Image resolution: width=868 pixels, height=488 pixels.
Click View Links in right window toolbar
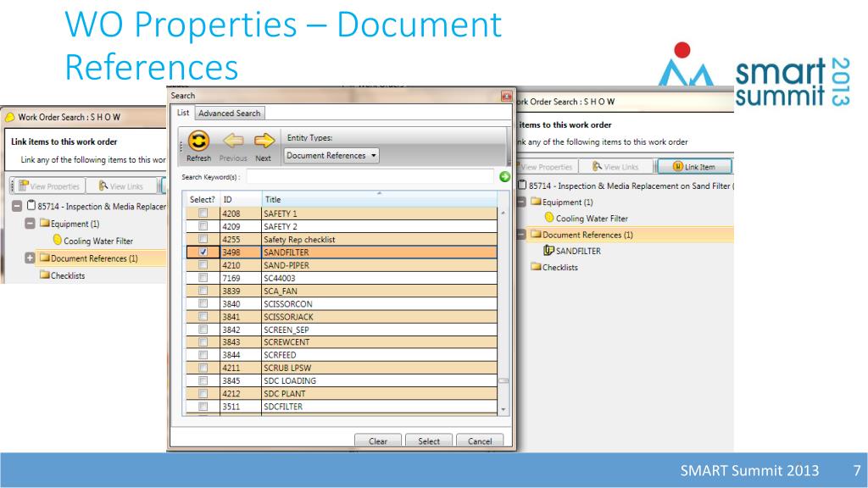[615, 167]
